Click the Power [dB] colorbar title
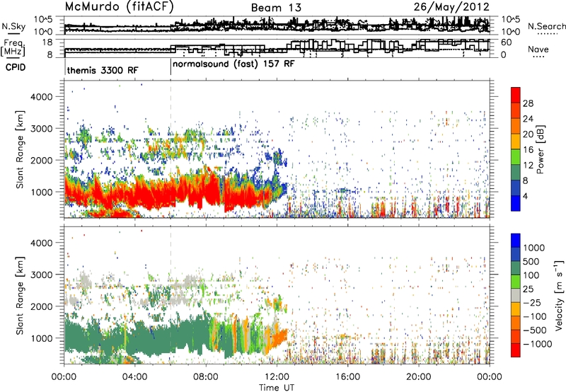Viewport: 566px width, 392px height. coord(540,149)
